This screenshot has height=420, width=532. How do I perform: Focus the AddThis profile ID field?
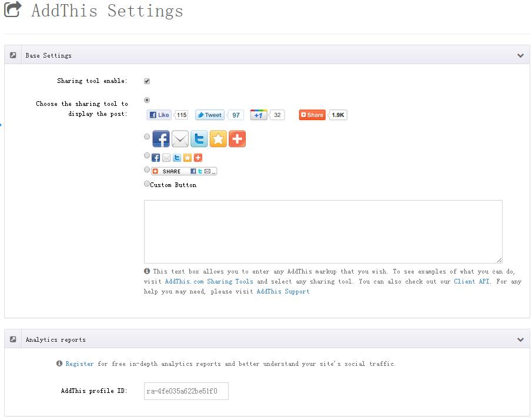tap(186, 391)
